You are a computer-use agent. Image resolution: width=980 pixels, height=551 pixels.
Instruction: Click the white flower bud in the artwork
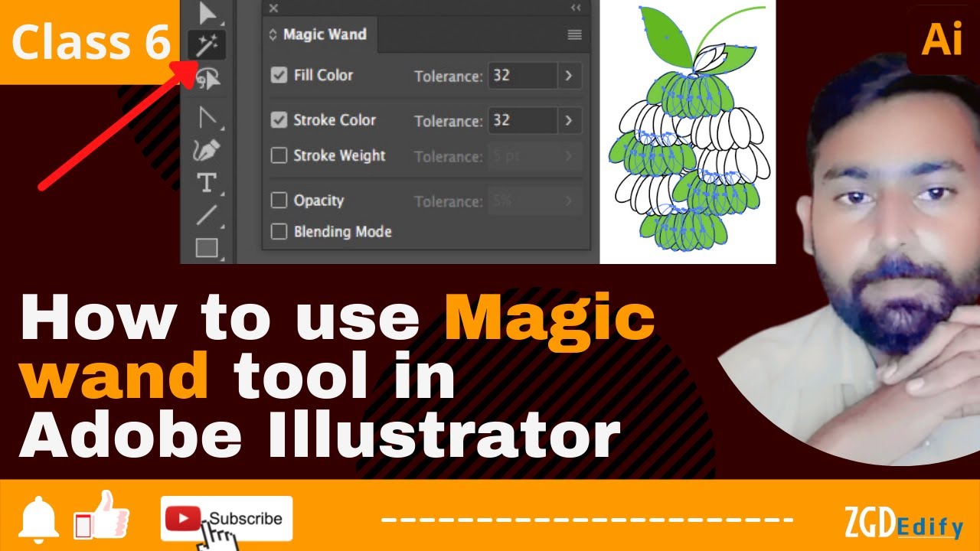tap(710, 57)
